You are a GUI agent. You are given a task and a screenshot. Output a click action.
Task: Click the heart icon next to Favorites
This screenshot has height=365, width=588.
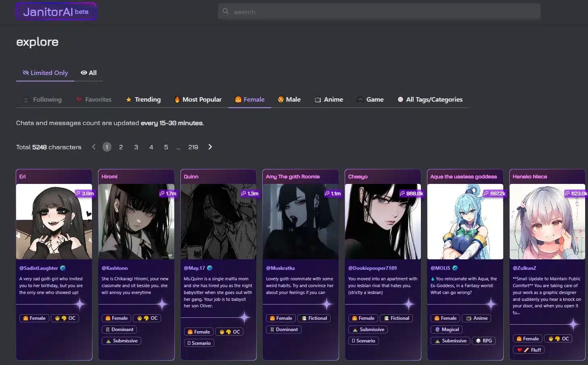pyautogui.click(x=80, y=99)
